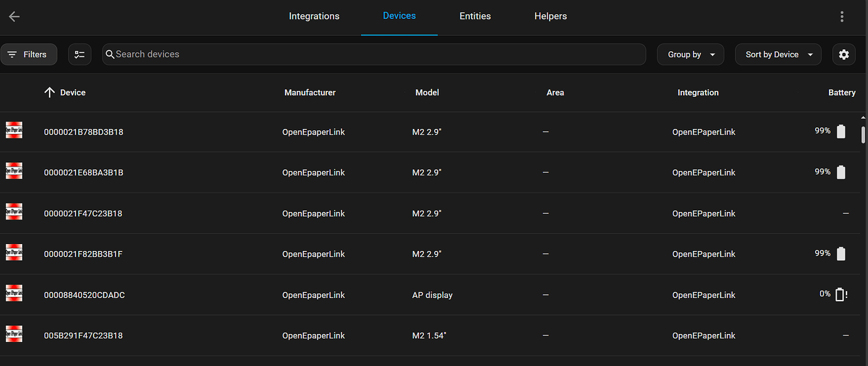The height and width of the screenshot is (366, 868).
Task: Open device 00008840520CDADC details
Action: click(84, 294)
